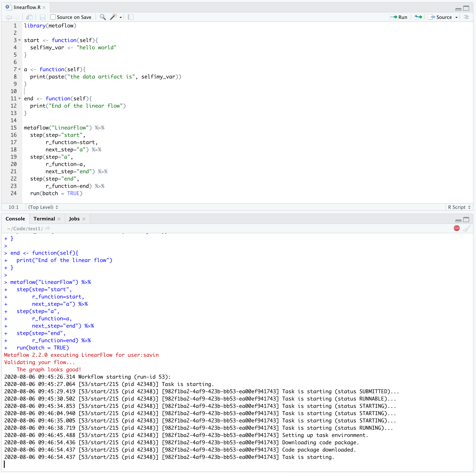Viewport: 476px width, 473px height.
Task: Stop the running console job
Action: (456, 228)
